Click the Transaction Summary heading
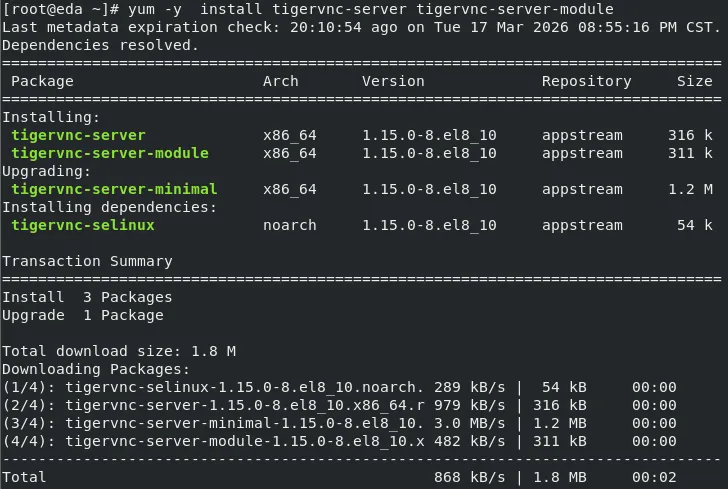The image size is (728, 489). point(87,261)
